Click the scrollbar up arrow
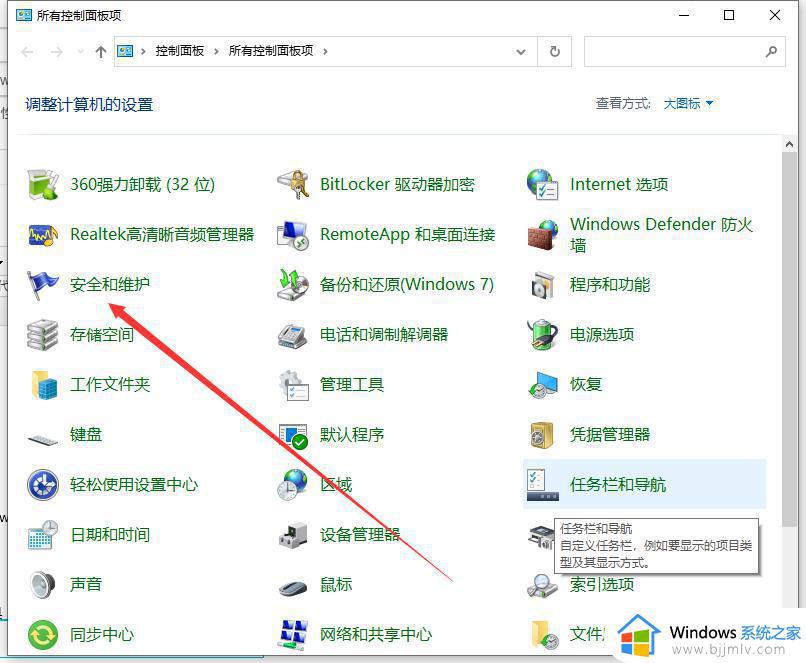 coord(789,144)
